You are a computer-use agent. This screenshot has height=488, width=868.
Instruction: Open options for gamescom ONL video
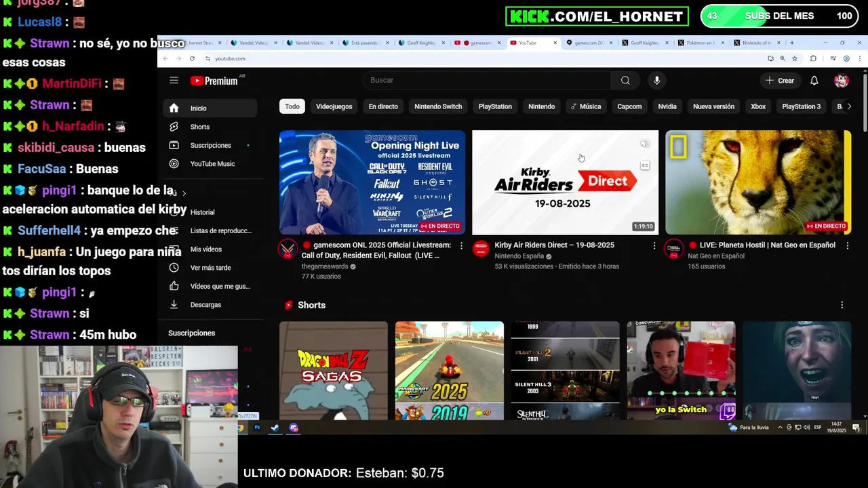coord(461,245)
